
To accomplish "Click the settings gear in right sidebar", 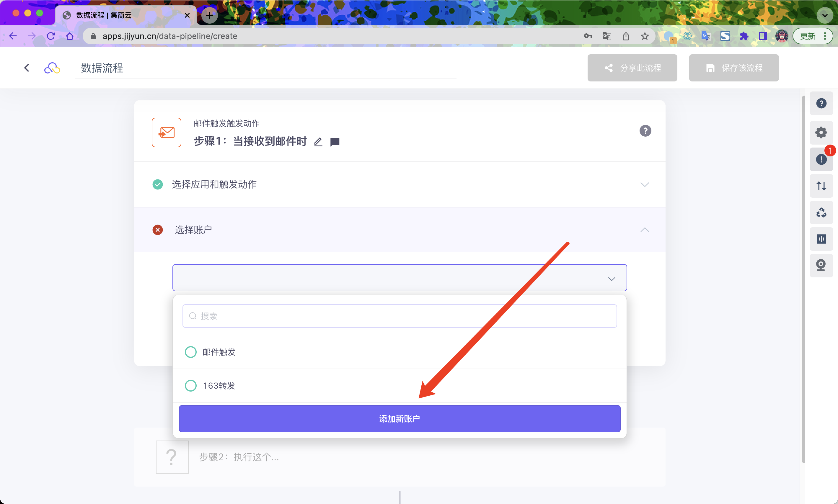I will coord(821,132).
